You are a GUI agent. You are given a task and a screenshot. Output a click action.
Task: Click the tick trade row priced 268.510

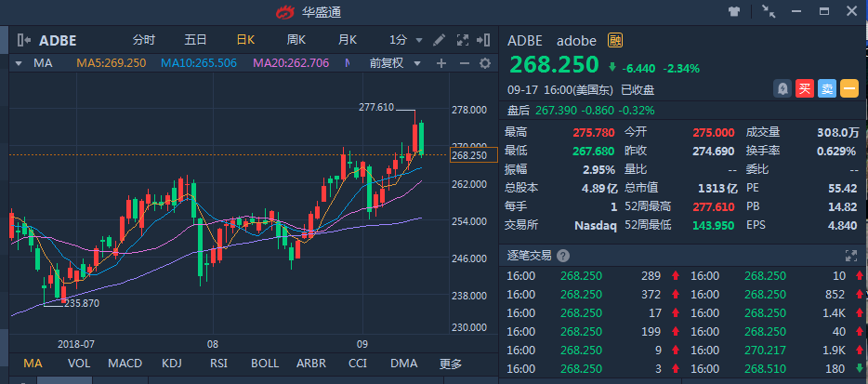coord(775,368)
